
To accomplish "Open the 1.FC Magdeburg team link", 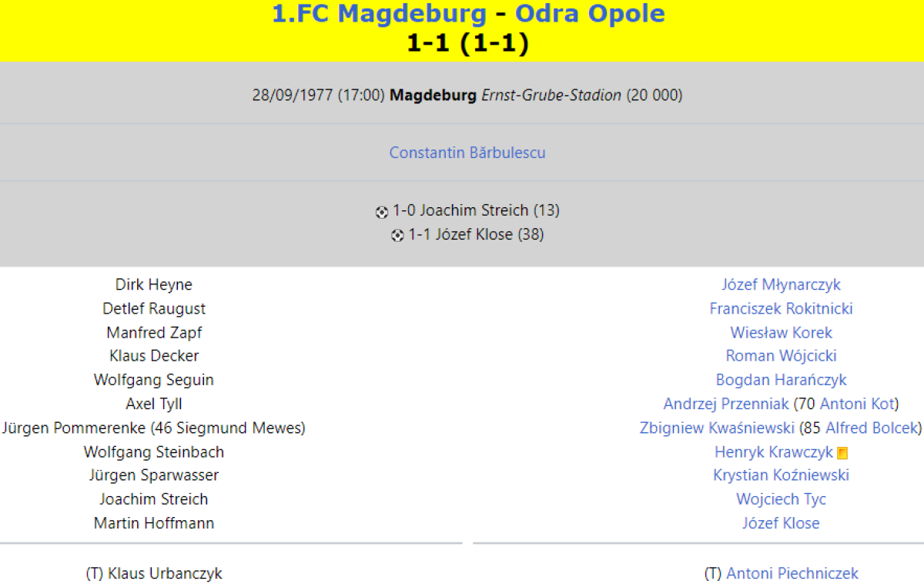I will (x=380, y=13).
